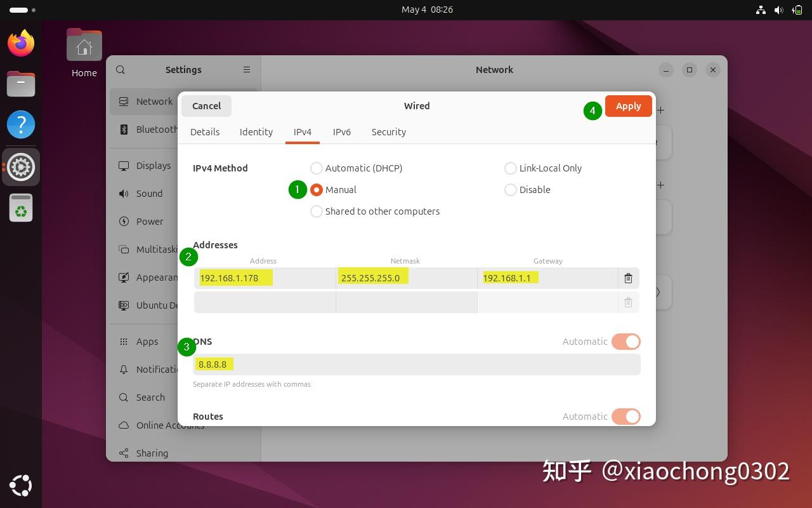This screenshot has width=812, height=508.
Task: Choose Shared to other computers option
Action: tap(317, 211)
